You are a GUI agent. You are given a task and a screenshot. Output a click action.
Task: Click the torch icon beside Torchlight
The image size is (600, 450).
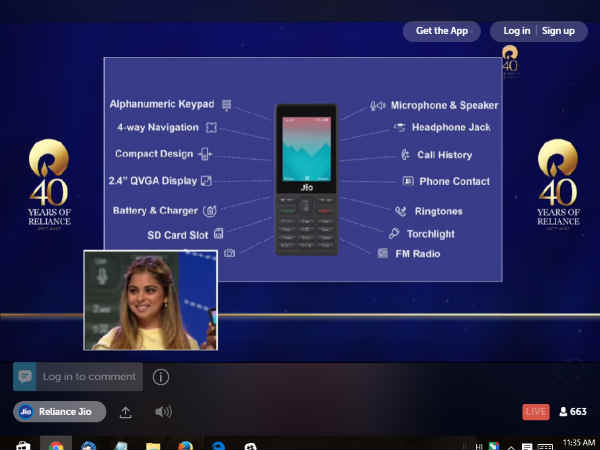tap(394, 233)
